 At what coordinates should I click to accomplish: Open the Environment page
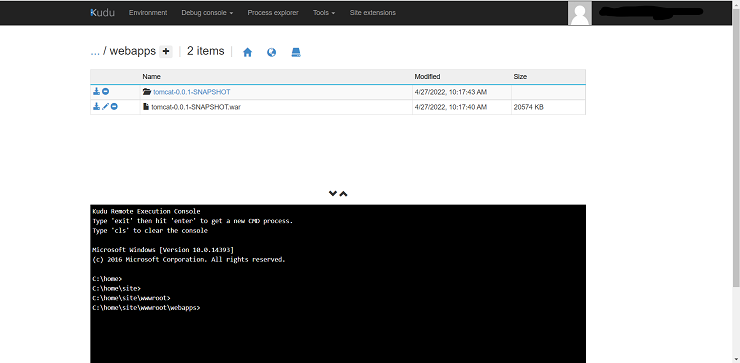tap(148, 13)
